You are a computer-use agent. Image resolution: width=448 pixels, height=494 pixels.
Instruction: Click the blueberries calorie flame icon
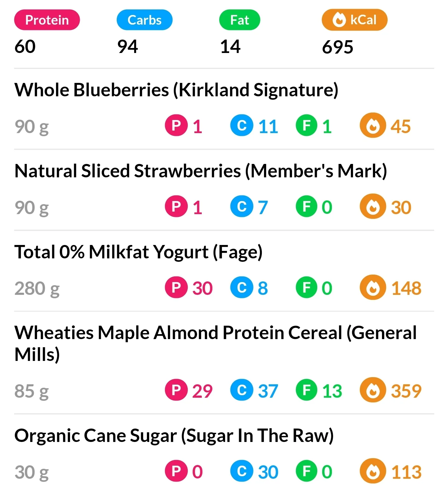[373, 126]
